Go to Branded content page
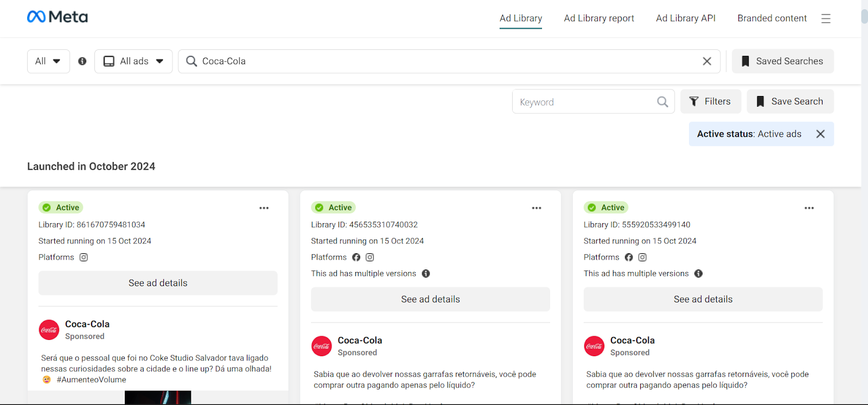 pyautogui.click(x=771, y=18)
